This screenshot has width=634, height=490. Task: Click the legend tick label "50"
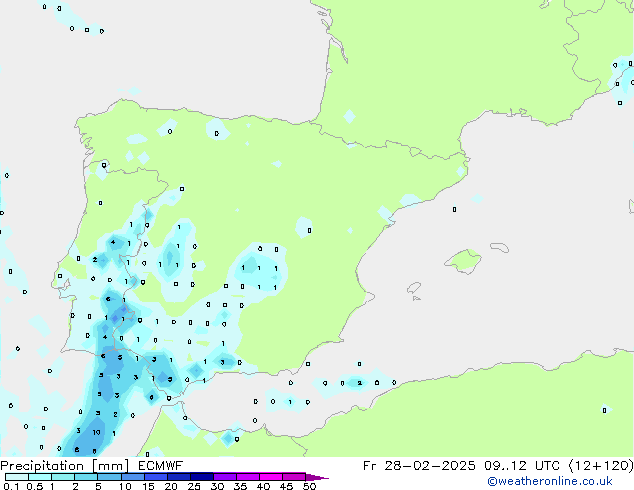[309, 486]
